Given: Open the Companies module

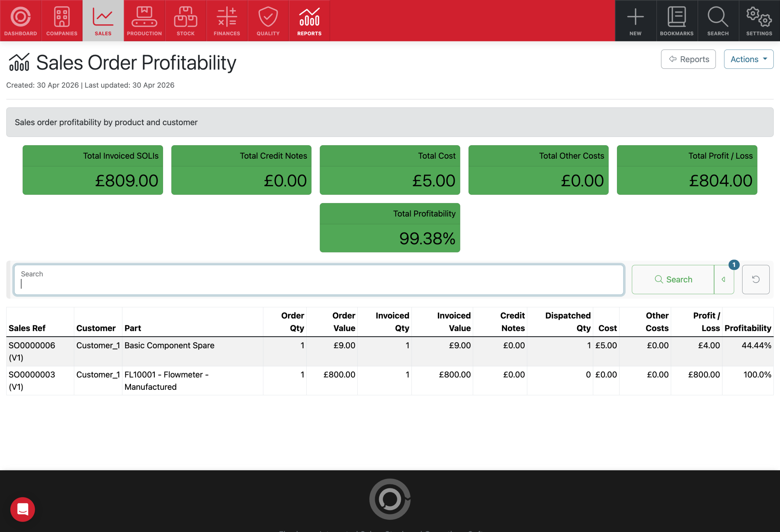Looking at the screenshot, I should point(62,21).
